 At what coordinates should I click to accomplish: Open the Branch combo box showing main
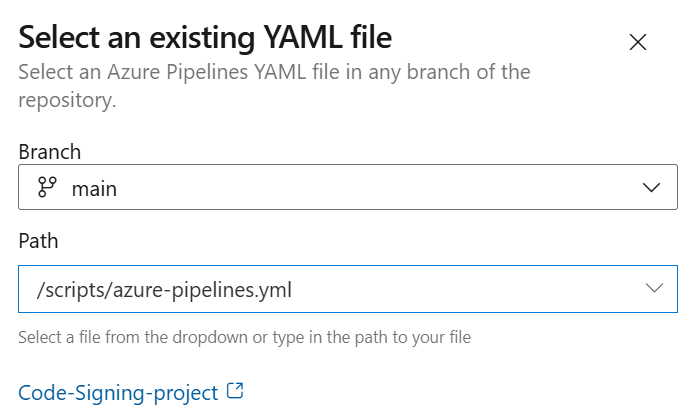click(340, 187)
